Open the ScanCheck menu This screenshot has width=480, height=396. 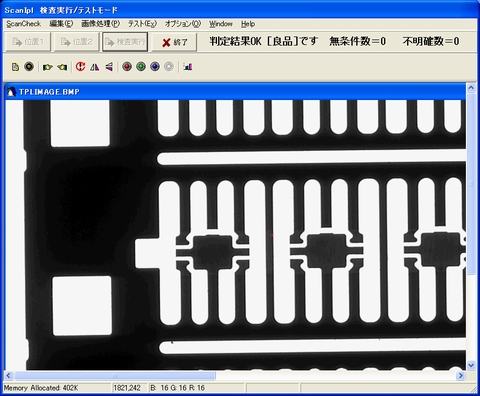click(x=23, y=24)
